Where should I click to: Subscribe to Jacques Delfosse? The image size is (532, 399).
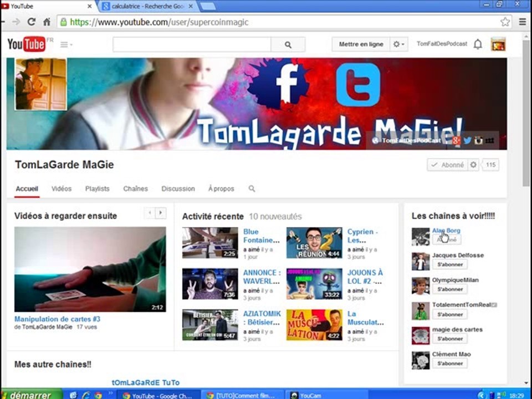point(450,265)
